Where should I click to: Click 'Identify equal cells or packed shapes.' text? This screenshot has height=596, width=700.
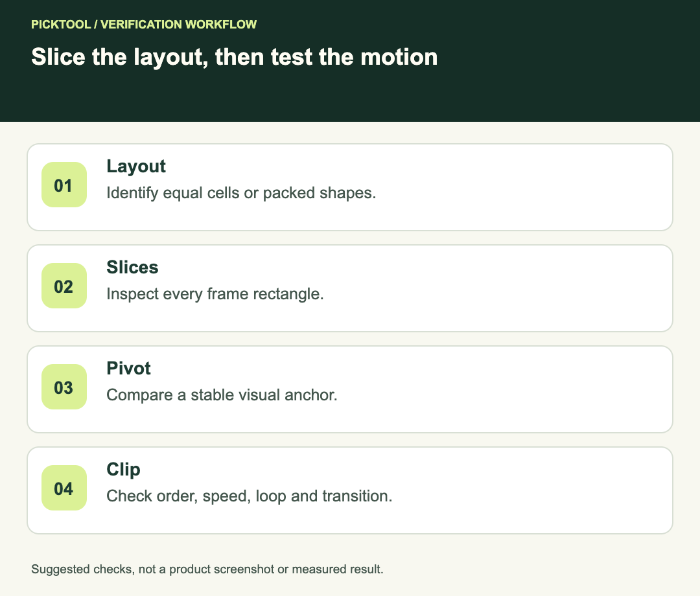(241, 193)
